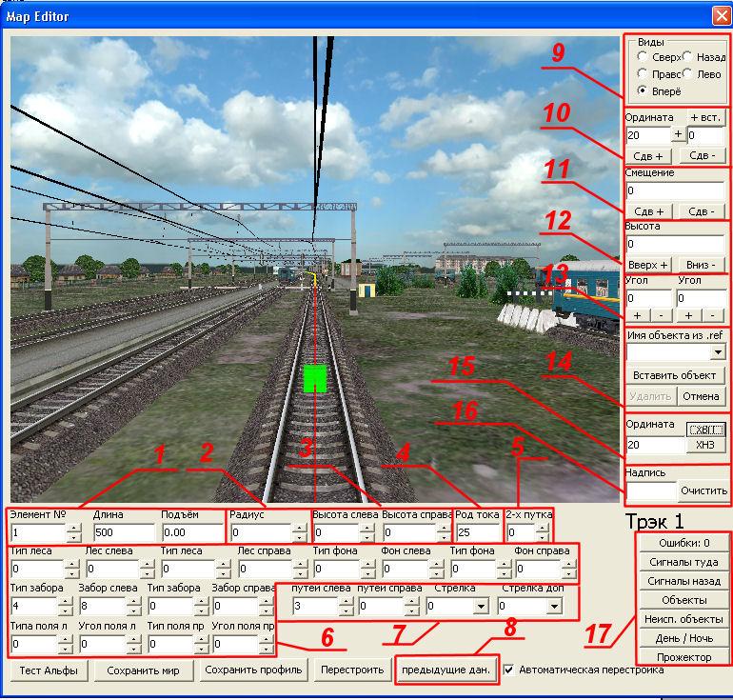Click Очистить next to the Надпись field
Image resolution: width=733 pixels, height=700 pixels.
click(703, 491)
